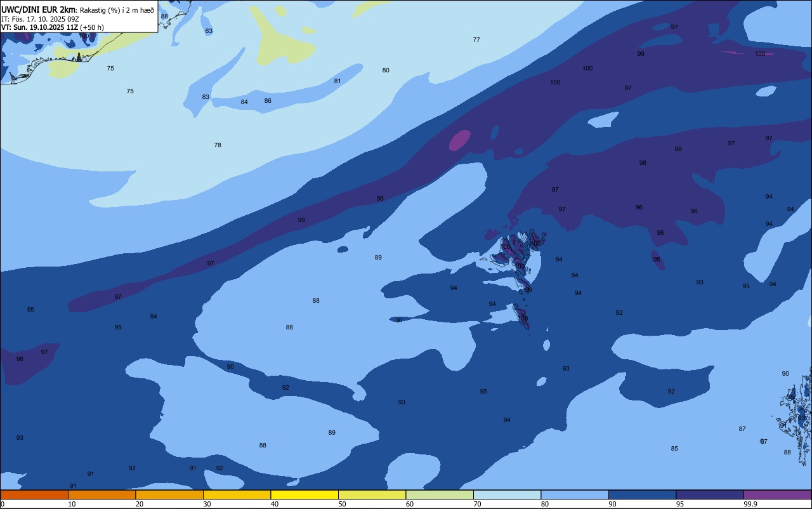The height and width of the screenshot is (509, 812).
Task: Select the map value 78
Action: click(x=218, y=145)
